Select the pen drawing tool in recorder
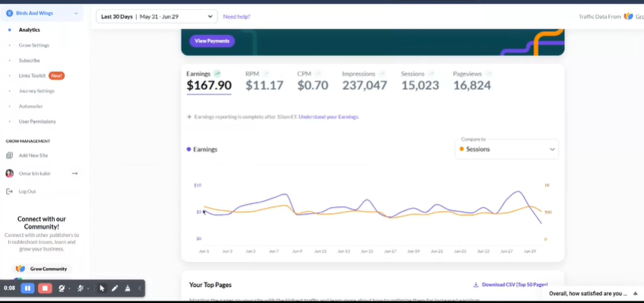 tap(115, 289)
